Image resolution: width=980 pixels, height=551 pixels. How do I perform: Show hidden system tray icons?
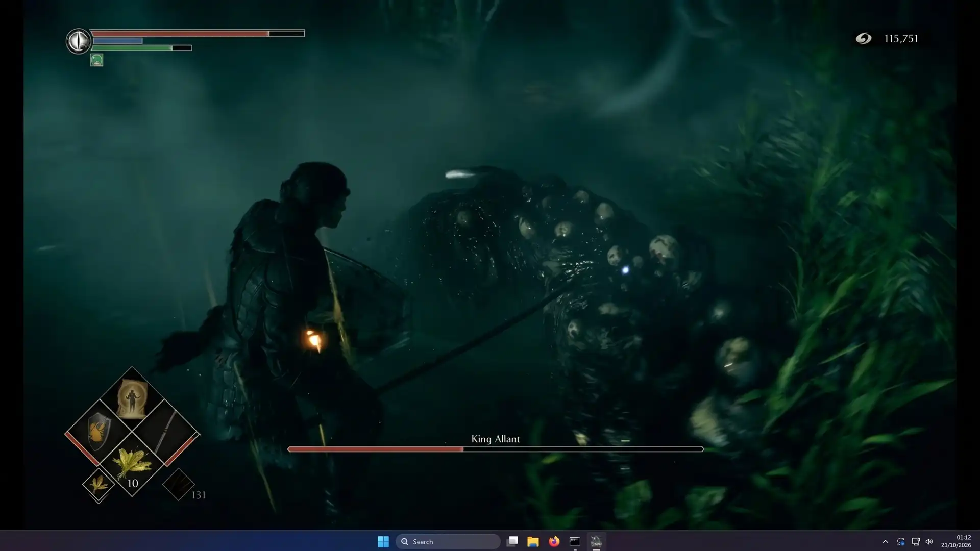tap(885, 542)
